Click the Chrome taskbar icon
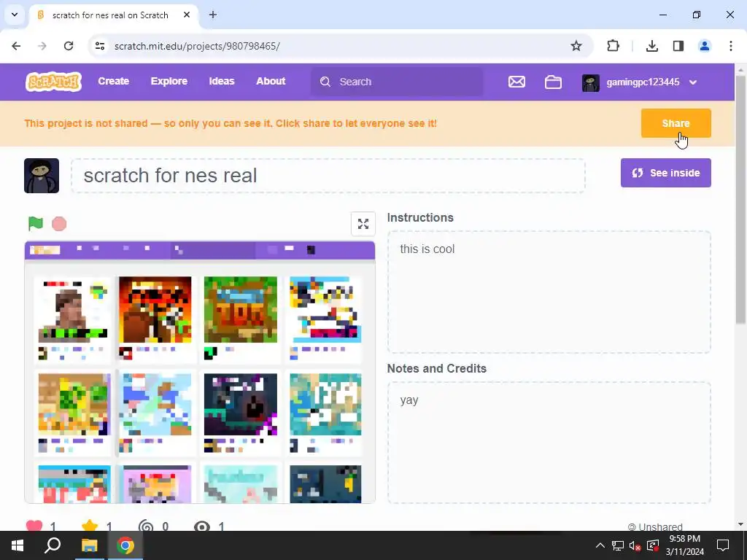Viewport: 747px width, 560px height. click(125, 545)
